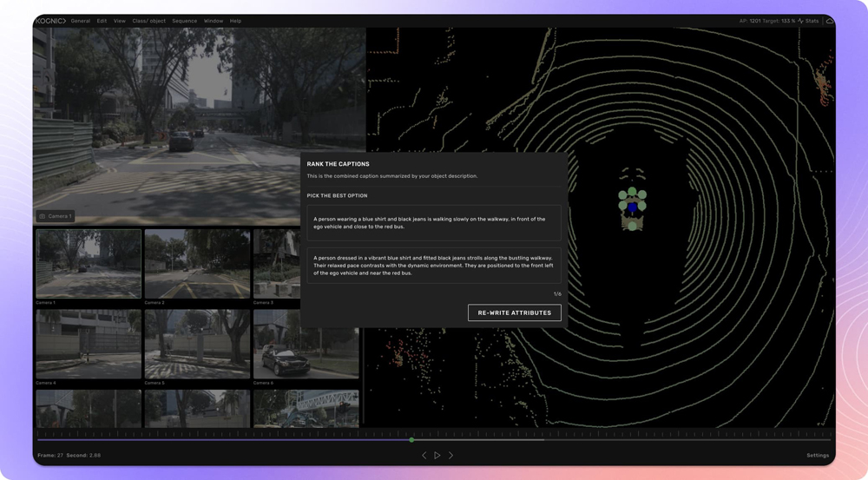868x480 pixels.
Task: Click the blue ego vehicle marker
Action: pyautogui.click(x=633, y=207)
